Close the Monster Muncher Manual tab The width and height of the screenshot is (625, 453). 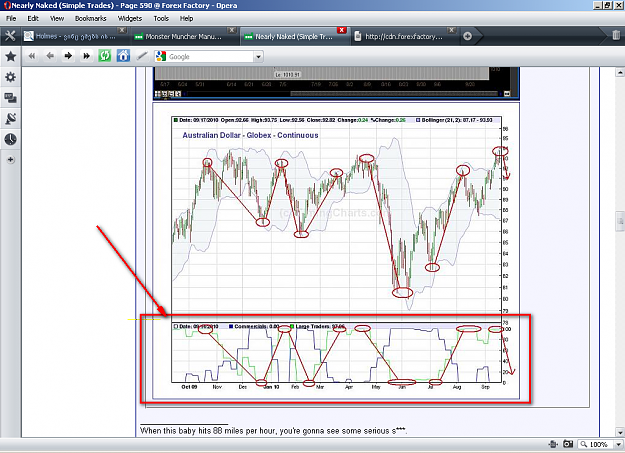pyautogui.click(x=232, y=30)
